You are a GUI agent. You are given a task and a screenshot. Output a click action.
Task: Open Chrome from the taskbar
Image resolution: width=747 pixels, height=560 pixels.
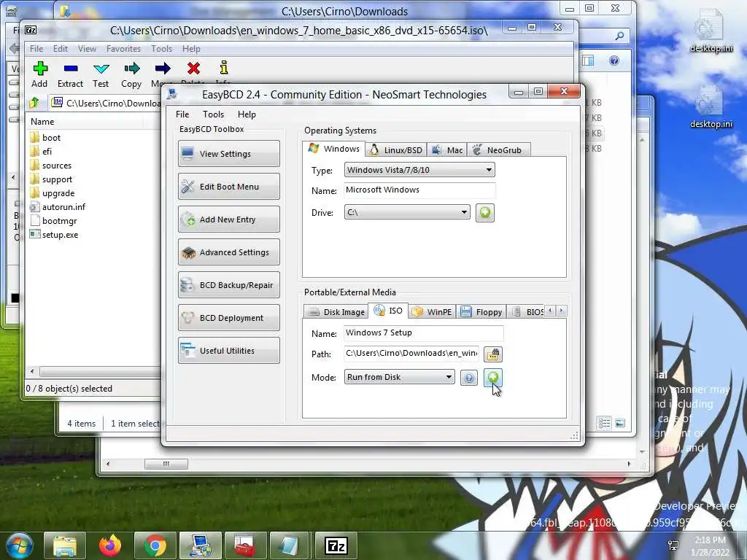point(155,545)
